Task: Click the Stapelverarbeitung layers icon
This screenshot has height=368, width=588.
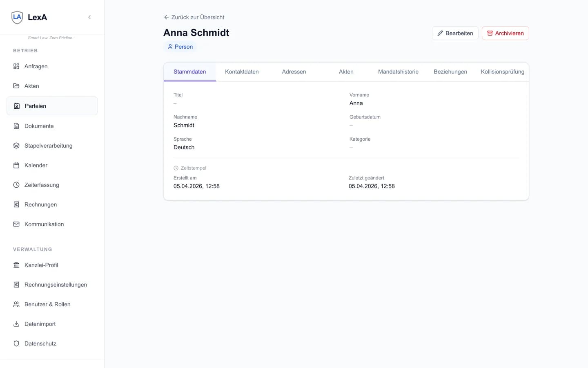Action: click(16, 146)
